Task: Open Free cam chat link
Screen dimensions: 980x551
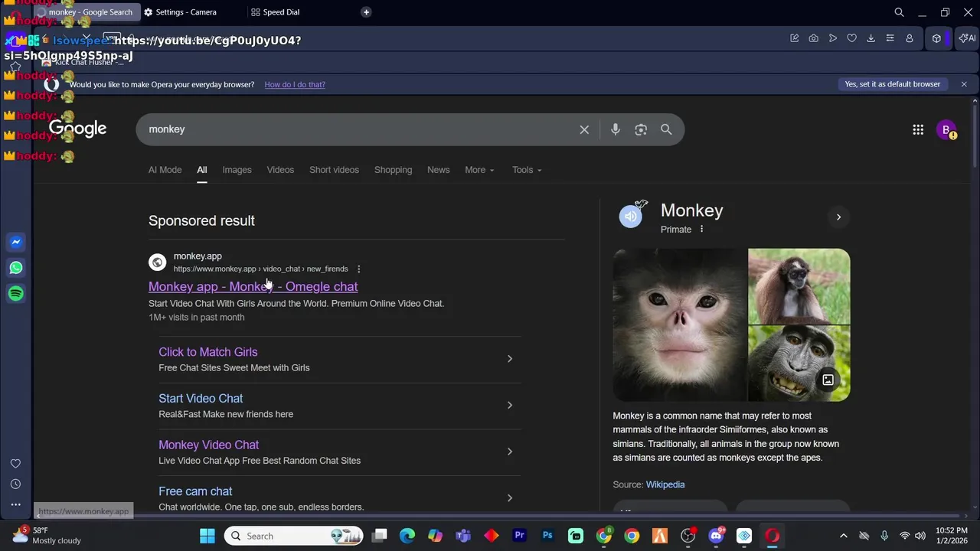Action: pyautogui.click(x=195, y=491)
